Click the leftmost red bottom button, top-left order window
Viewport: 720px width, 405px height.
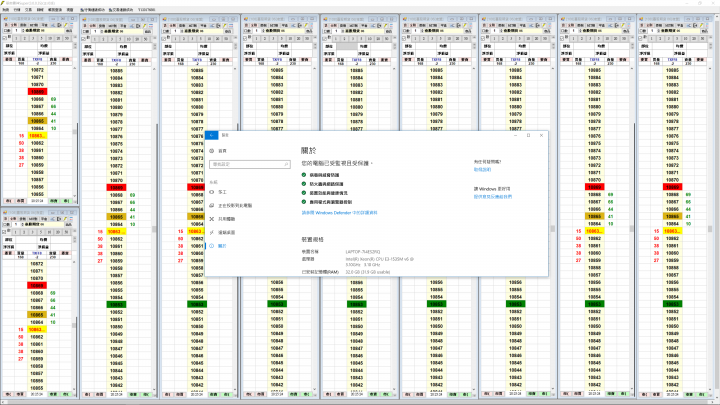coord(9,201)
